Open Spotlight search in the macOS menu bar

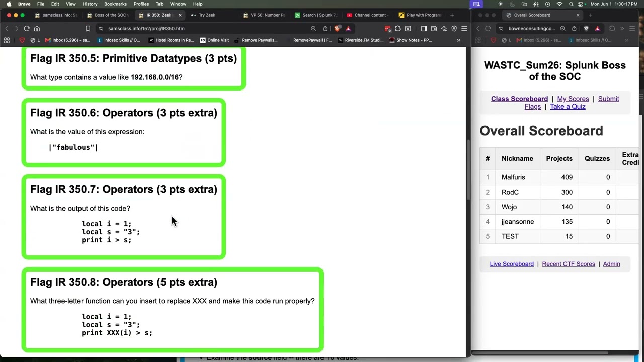coord(571,4)
